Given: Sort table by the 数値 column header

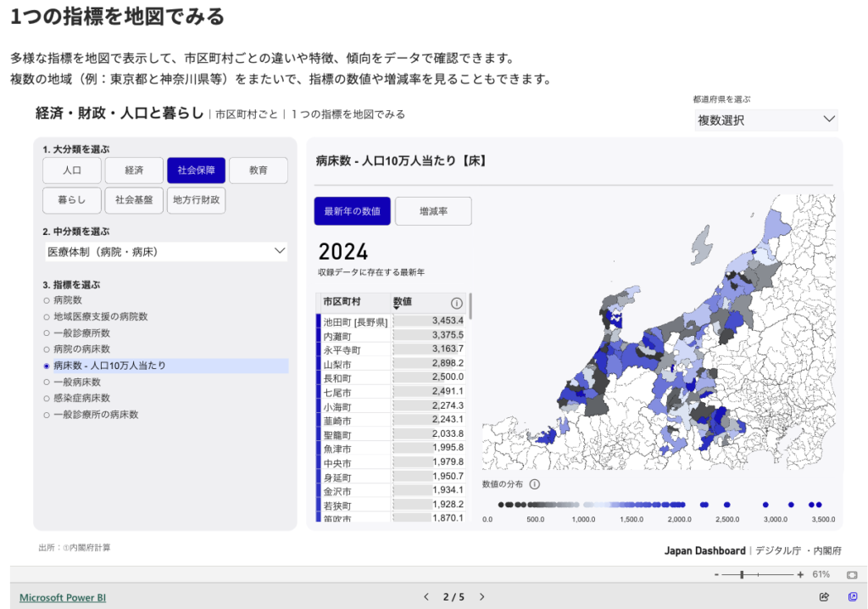Looking at the screenshot, I should 403,302.
